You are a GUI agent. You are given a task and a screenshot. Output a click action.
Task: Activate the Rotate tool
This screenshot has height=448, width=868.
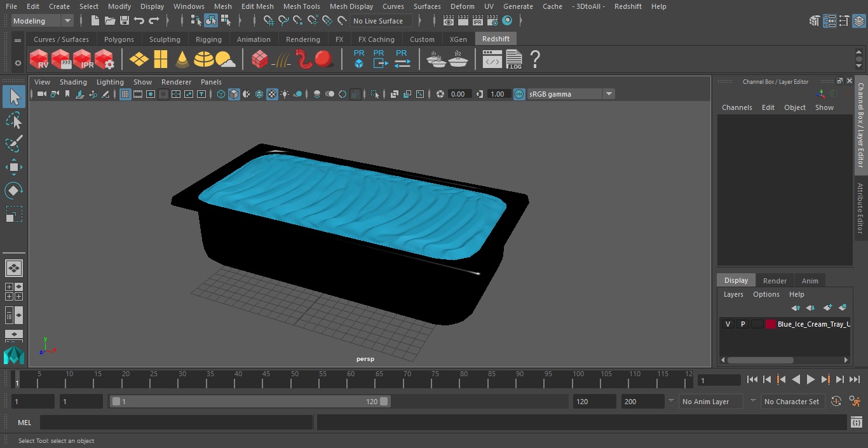click(13, 191)
